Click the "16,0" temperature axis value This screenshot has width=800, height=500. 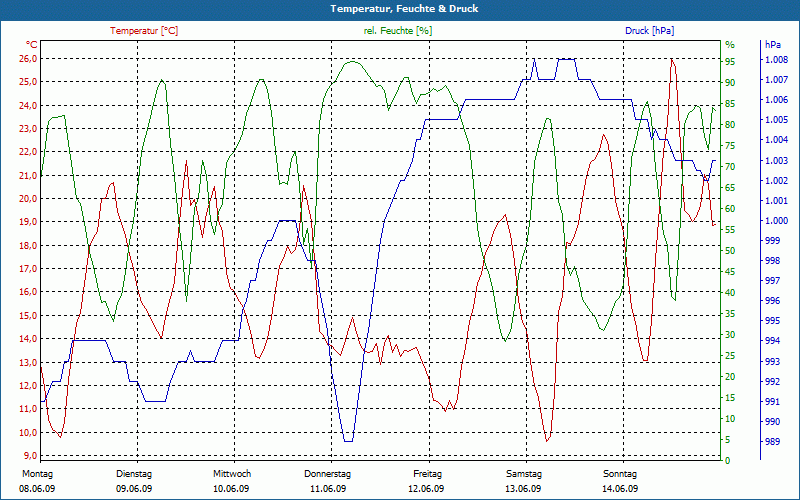(28, 292)
